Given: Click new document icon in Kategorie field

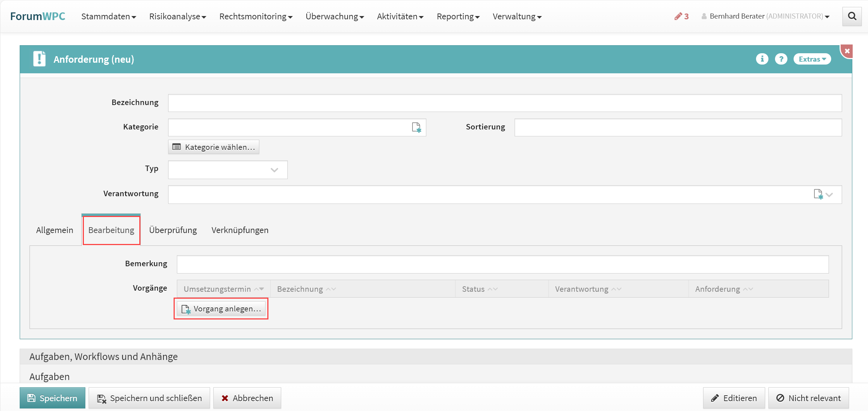Looking at the screenshot, I should (x=416, y=127).
